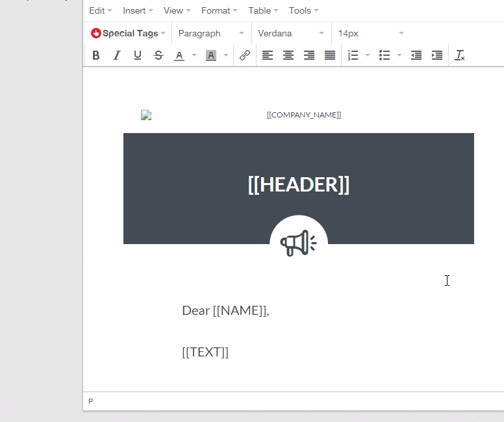Click the [[HEADER]] placeholder text
Image resolution: width=504 pixels, height=422 pixels.
click(299, 184)
